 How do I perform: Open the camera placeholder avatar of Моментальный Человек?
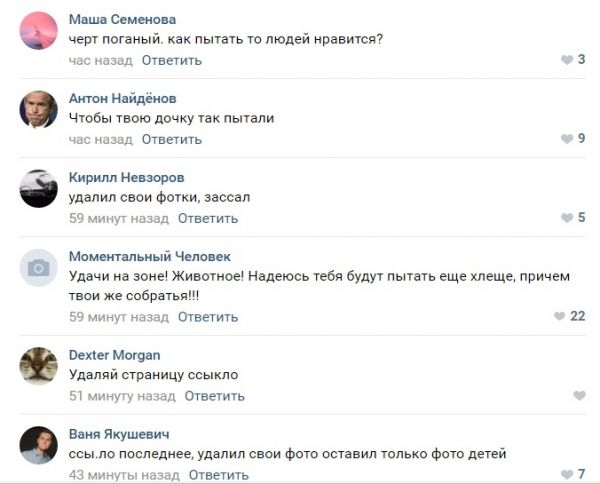click(39, 267)
